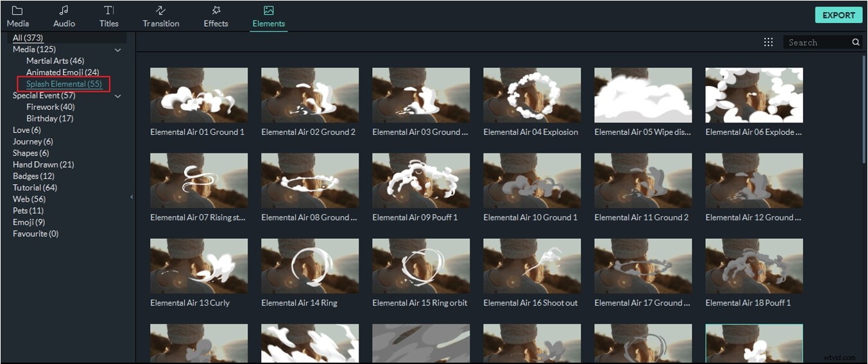
Task: Select Elemental Air 04 Explosion thumbnail
Action: (x=532, y=95)
